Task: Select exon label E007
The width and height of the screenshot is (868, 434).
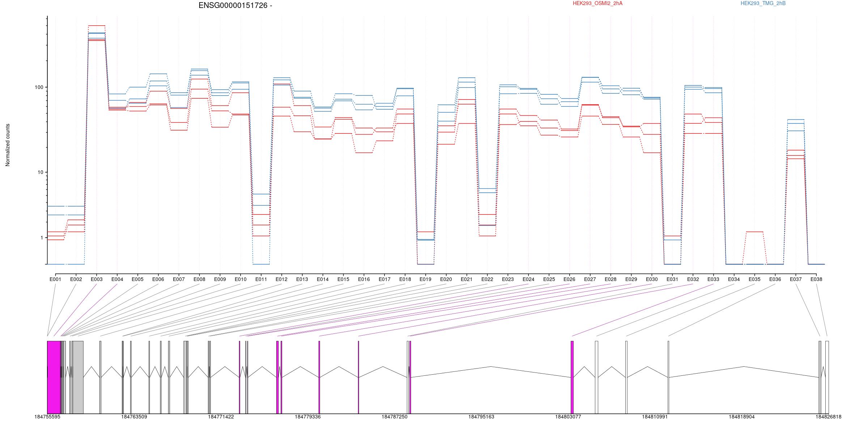Action: (x=179, y=279)
